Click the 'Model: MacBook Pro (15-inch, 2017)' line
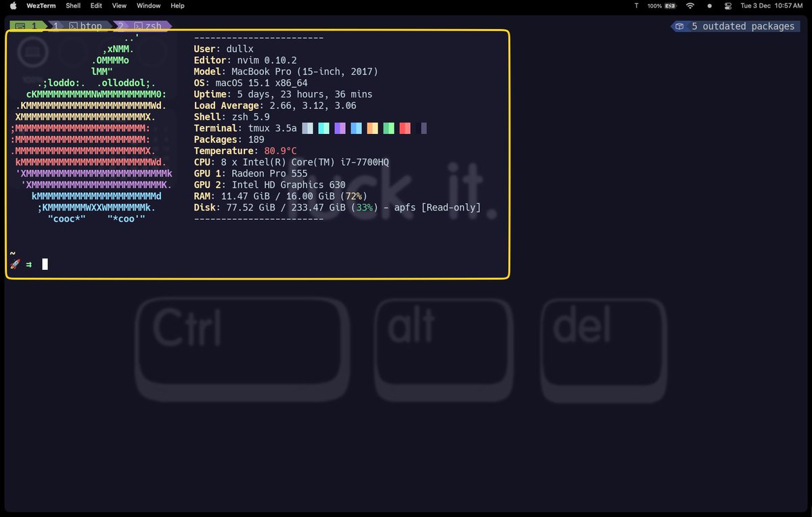The height and width of the screenshot is (517, 812). 286,72
